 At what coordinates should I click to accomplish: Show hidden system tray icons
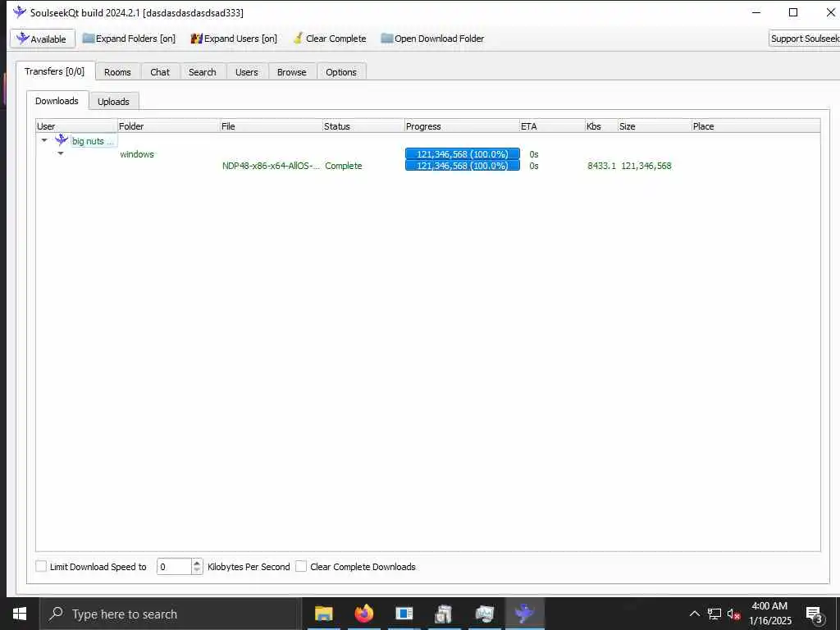pyautogui.click(x=694, y=614)
